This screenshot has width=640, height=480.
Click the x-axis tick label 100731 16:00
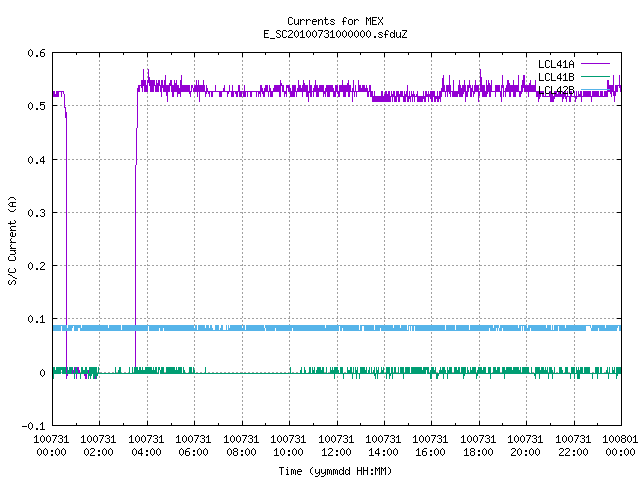tap(430, 446)
